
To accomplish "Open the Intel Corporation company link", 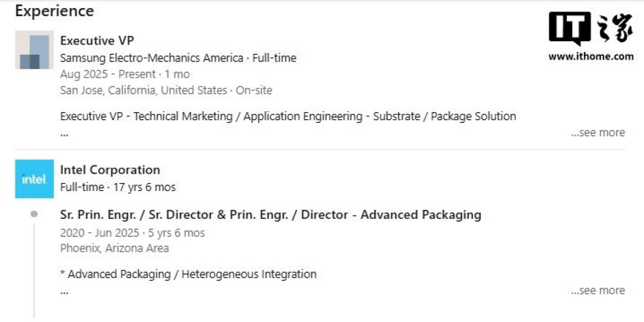I will point(110,170).
